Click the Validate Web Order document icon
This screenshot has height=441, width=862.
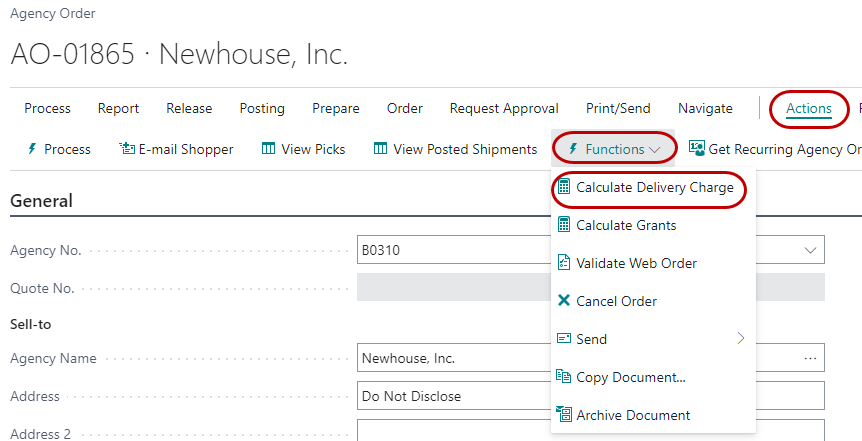pos(564,263)
